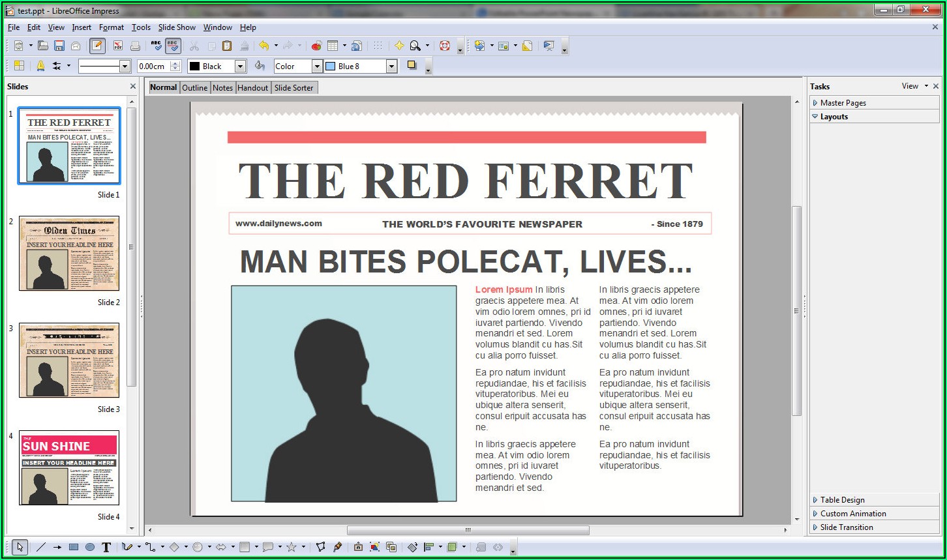Export directly as PDF
The height and width of the screenshot is (560, 947).
[118, 46]
